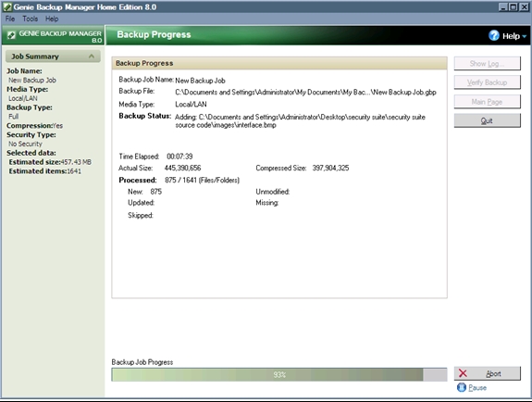Click the blue Help question mark icon
The image size is (532, 402).
494,35
